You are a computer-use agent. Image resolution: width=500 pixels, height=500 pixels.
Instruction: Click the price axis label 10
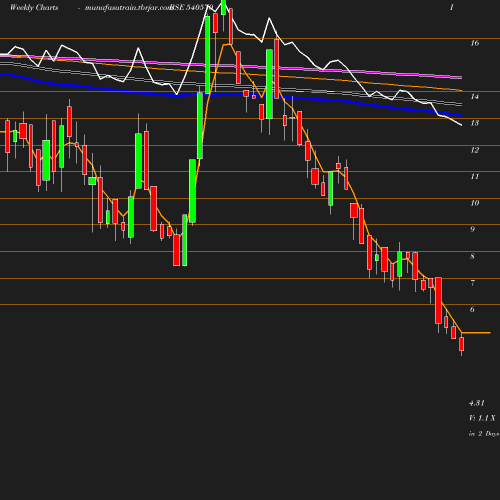coord(475,203)
